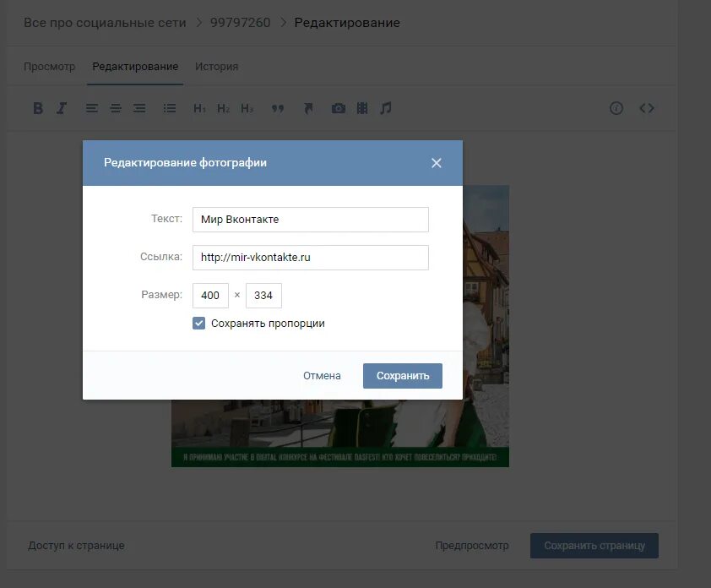The height and width of the screenshot is (588, 711).
Task: Toggle bold formatting in the editor toolbar
Action: pos(38,108)
